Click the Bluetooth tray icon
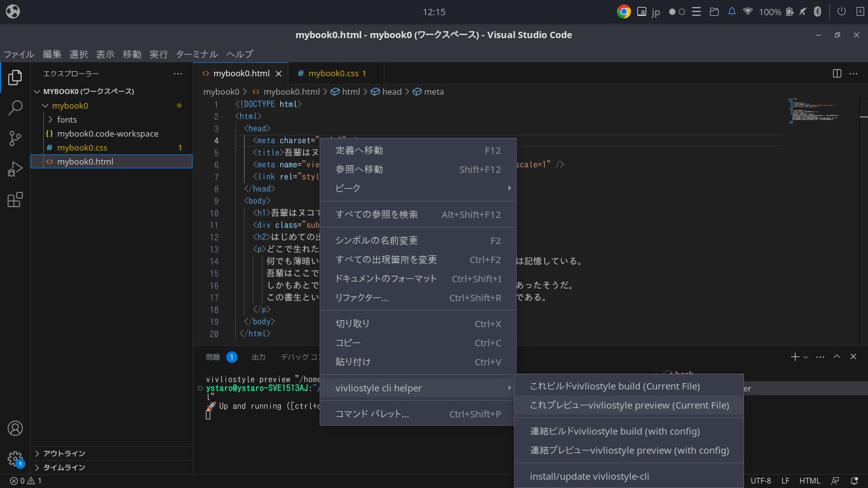 (x=818, y=11)
